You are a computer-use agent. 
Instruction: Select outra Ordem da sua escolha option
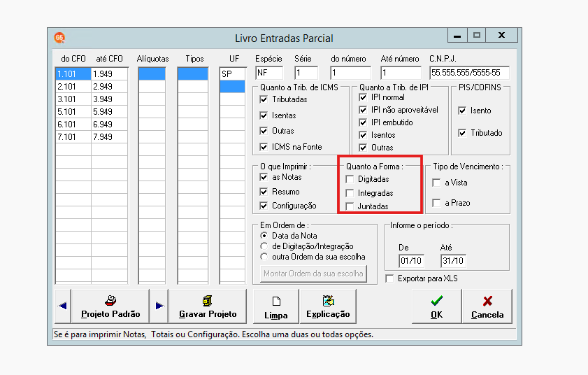pos(264,257)
